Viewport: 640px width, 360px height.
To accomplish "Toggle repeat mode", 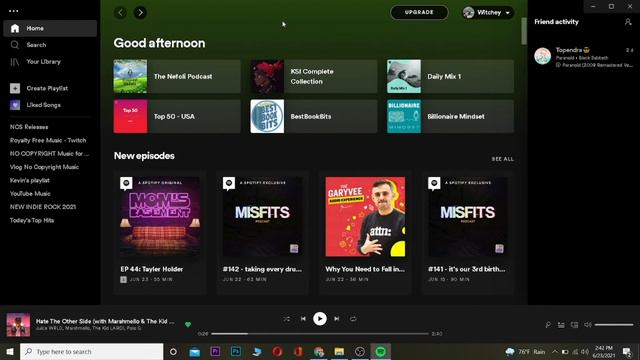I will pyautogui.click(x=353, y=319).
